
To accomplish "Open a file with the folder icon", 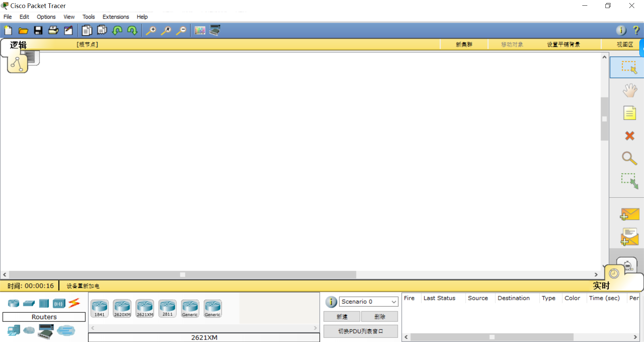I will click(23, 31).
